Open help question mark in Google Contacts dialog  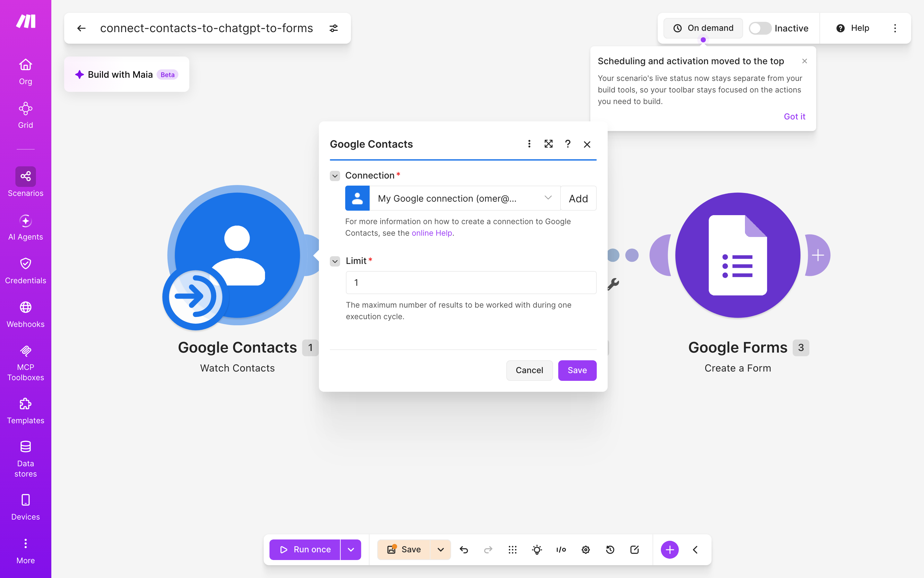coord(568,144)
